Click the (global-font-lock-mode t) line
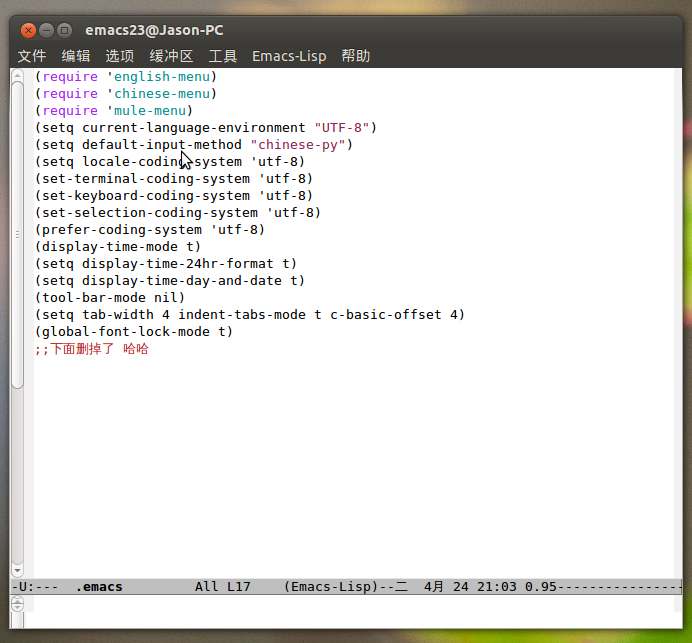This screenshot has height=643, width=692. click(x=134, y=331)
